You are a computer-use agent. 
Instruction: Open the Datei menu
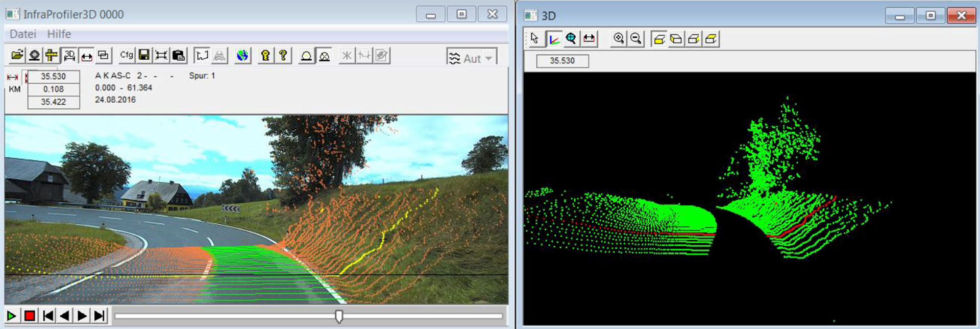(x=23, y=34)
